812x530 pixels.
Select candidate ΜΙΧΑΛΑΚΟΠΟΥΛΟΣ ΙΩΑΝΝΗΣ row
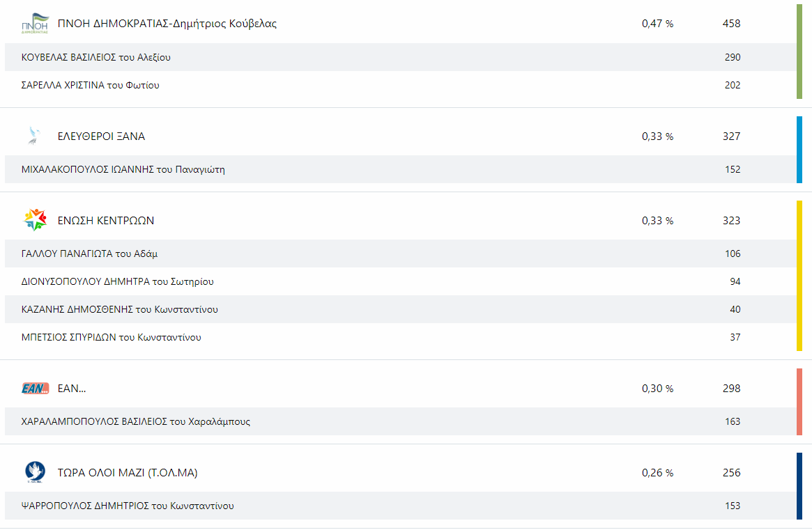(x=400, y=169)
